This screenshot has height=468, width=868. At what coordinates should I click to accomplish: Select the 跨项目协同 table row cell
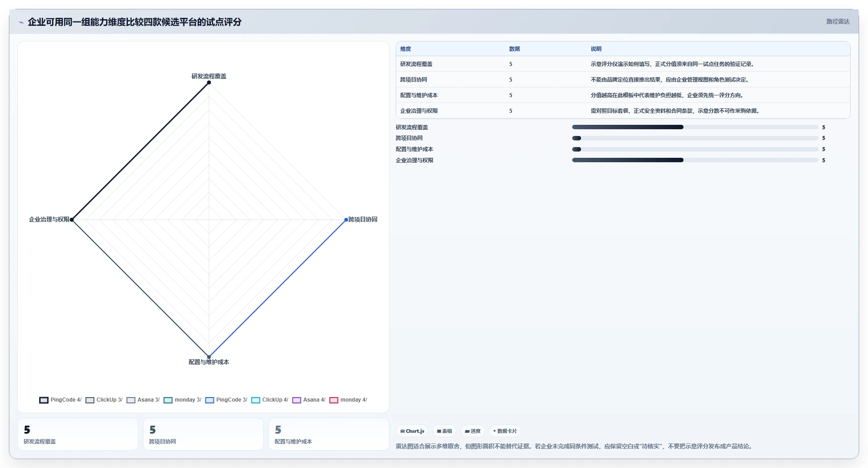pos(414,80)
